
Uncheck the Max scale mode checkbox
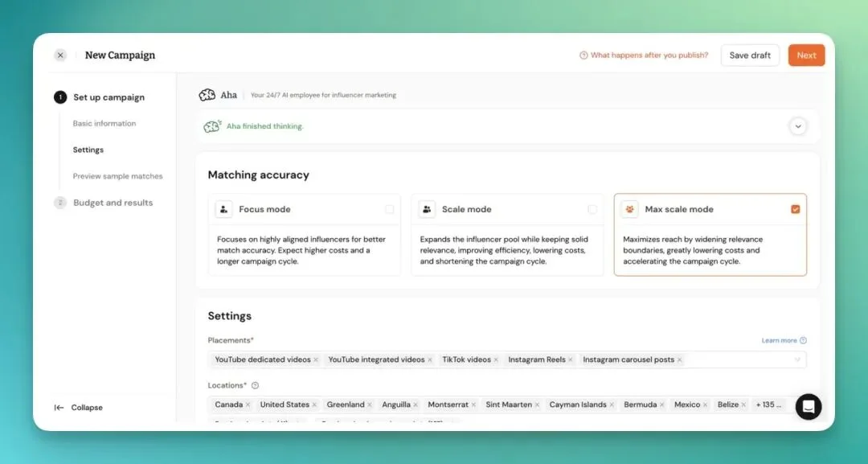(x=796, y=209)
